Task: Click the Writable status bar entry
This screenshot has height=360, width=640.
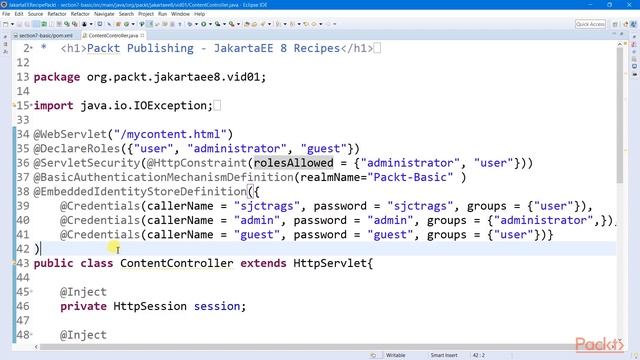Action: pyautogui.click(x=396, y=356)
